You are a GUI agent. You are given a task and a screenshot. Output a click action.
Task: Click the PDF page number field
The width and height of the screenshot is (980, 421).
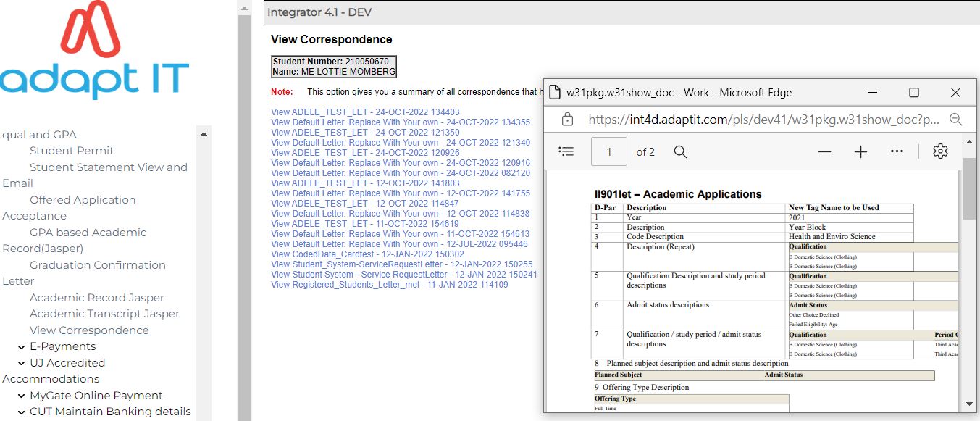pyautogui.click(x=608, y=151)
